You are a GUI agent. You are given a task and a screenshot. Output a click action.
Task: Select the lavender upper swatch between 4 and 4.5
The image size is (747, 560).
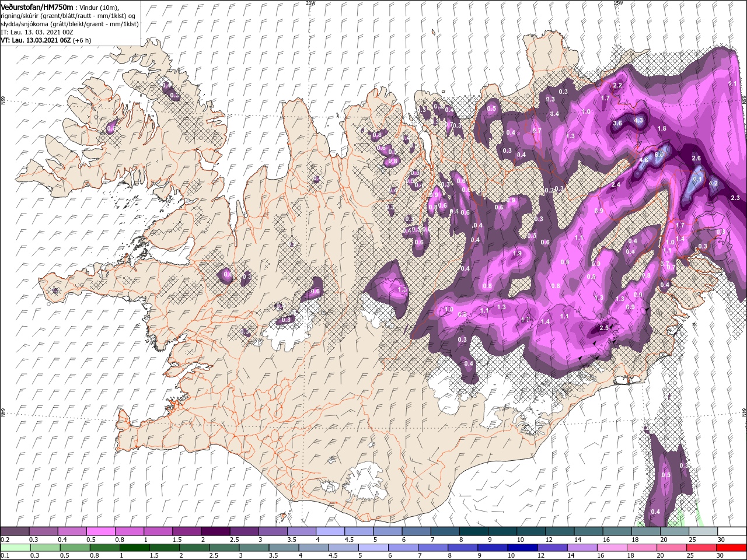click(x=330, y=531)
